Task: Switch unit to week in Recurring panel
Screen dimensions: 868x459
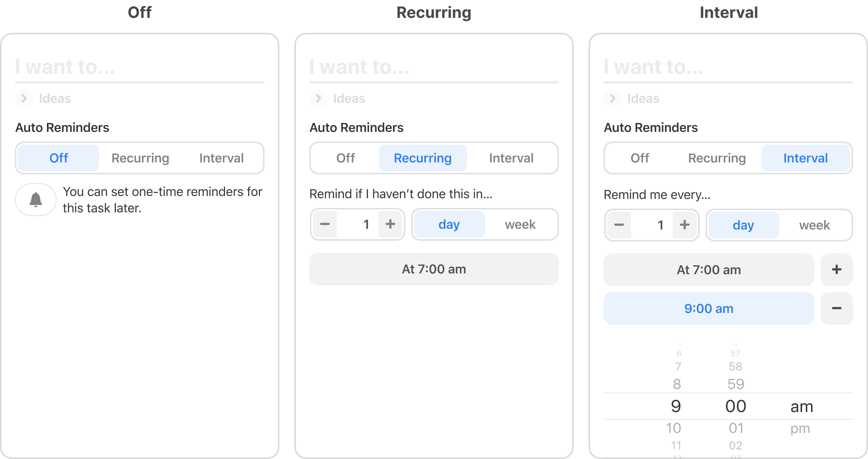Action: point(520,224)
